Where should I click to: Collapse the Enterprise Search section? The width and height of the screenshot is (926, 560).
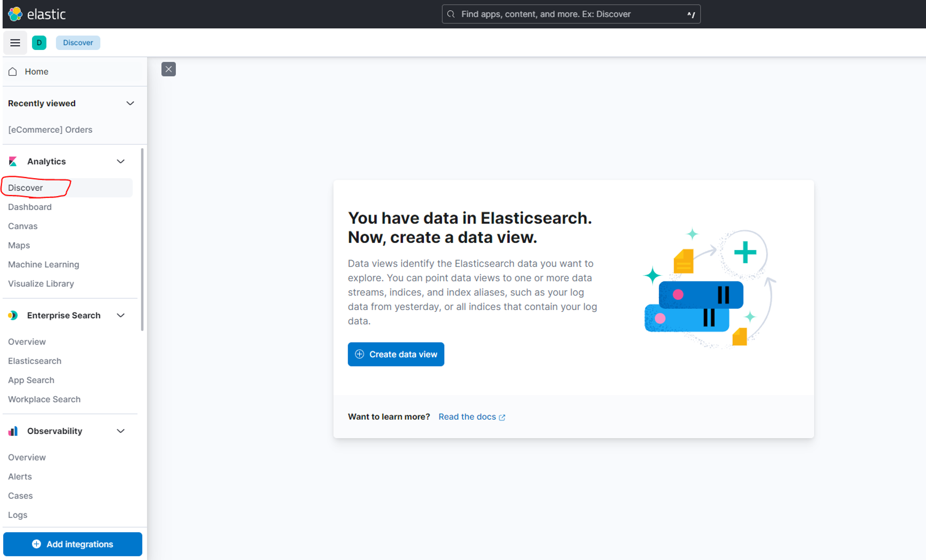coord(121,316)
